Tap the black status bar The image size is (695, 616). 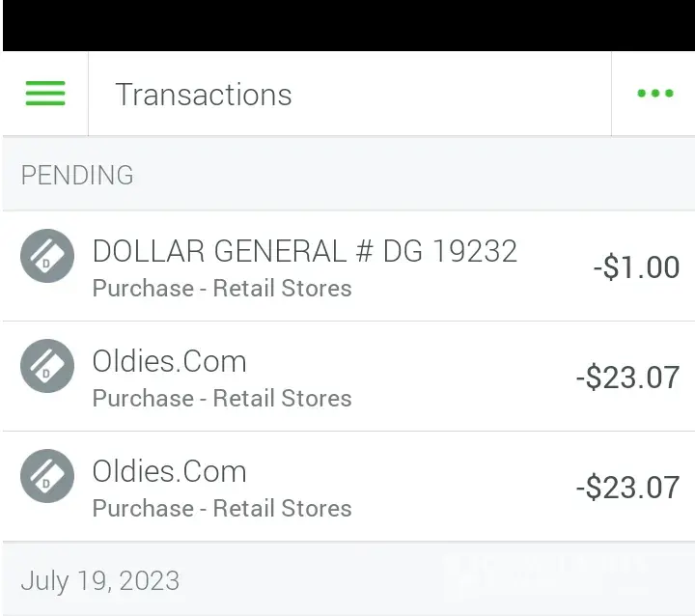347,25
